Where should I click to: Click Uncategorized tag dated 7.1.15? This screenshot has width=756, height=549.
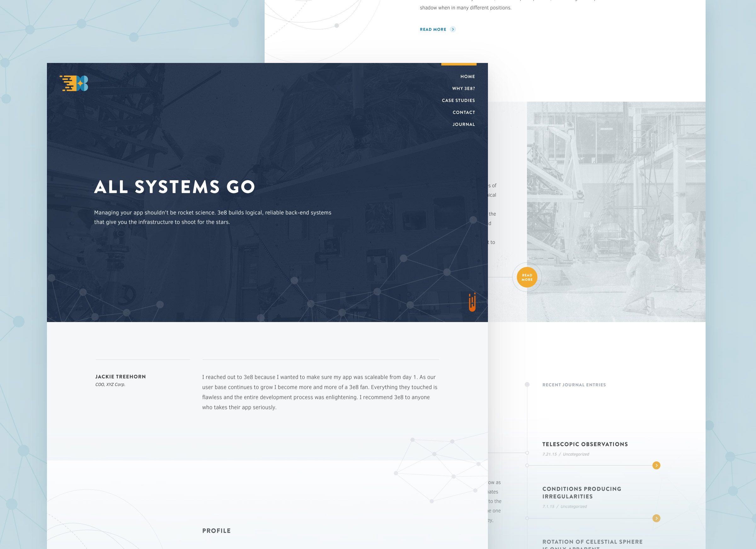[x=573, y=507]
